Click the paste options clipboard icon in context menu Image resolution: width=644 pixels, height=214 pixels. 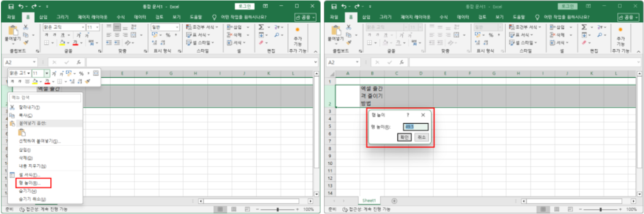tap(21, 132)
